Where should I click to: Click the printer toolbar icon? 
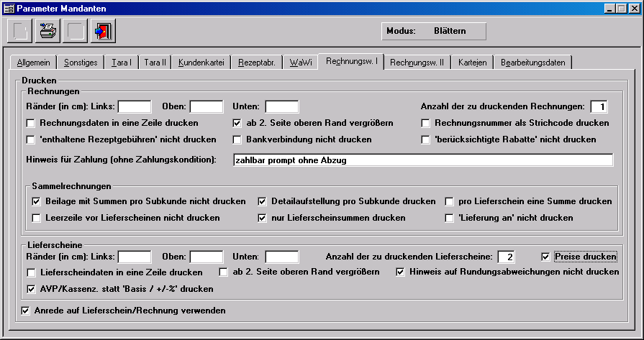pyautogui.click(x=47, y=31)
